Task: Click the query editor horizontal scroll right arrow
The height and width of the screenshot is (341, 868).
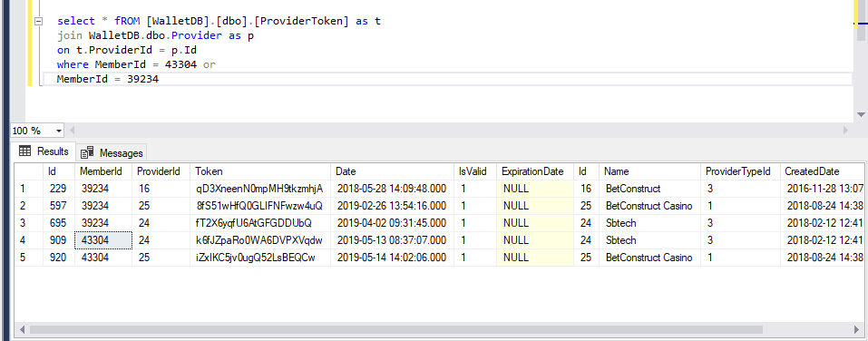Action: 845,131
